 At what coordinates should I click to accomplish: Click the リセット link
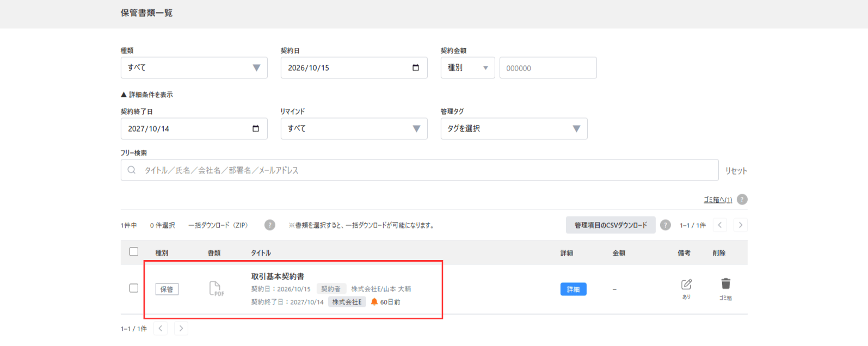(x=736, y=171)
